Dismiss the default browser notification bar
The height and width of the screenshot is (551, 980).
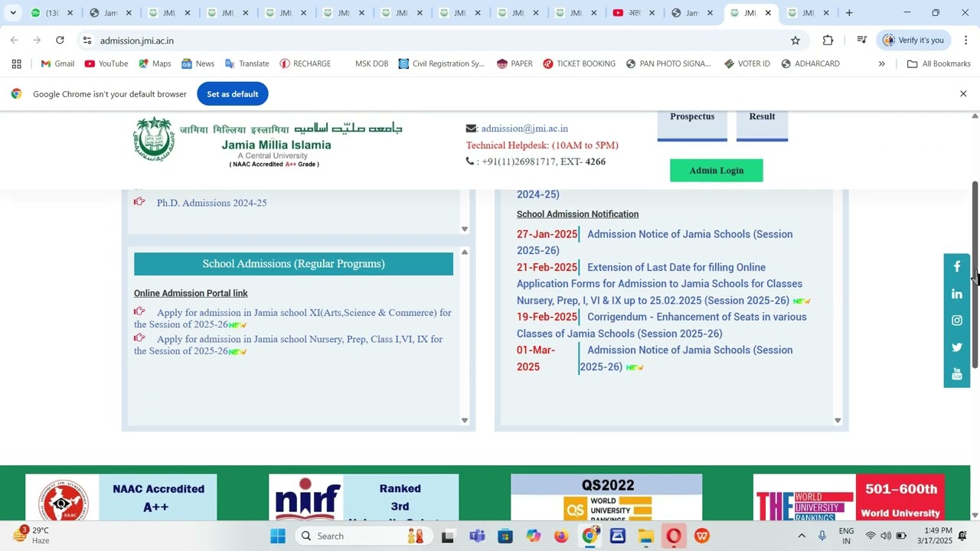pyautogui.click(x=963, y=94)
